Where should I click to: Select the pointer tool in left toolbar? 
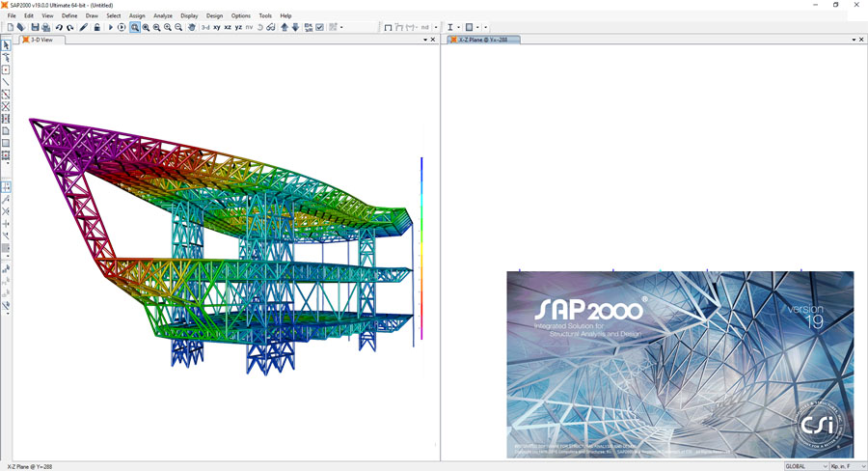point(6,45)
